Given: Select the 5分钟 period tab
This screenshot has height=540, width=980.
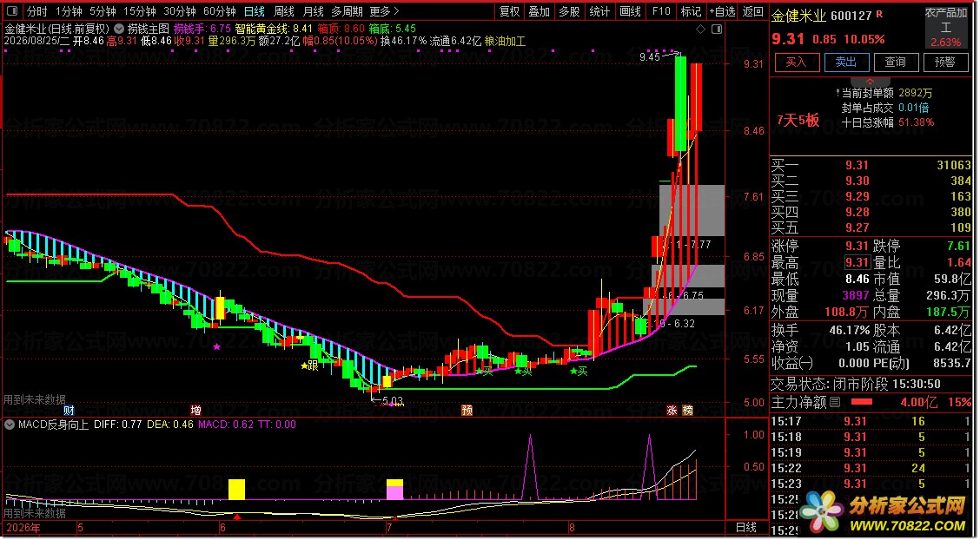Looking at the screenshot, I should click(x=103, y=11).
